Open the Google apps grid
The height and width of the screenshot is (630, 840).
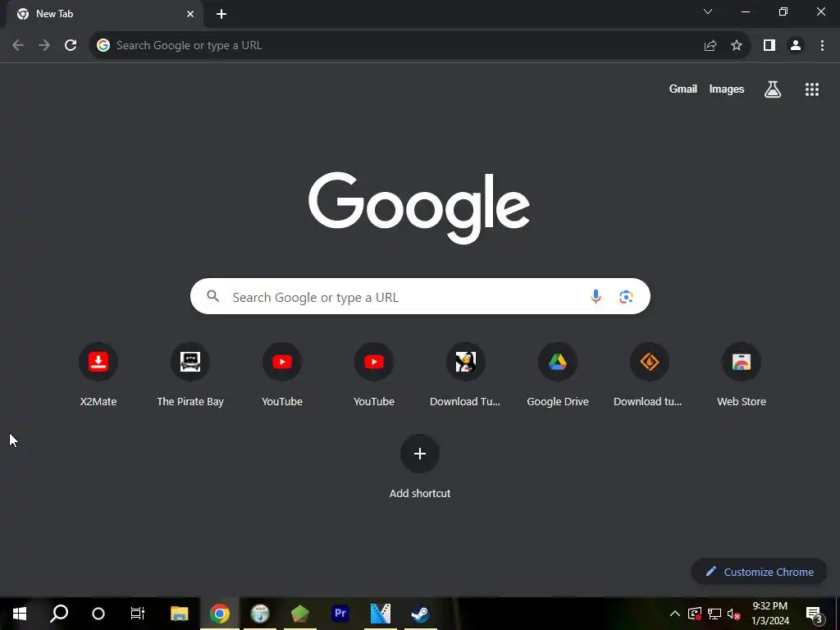pos(812,89)
